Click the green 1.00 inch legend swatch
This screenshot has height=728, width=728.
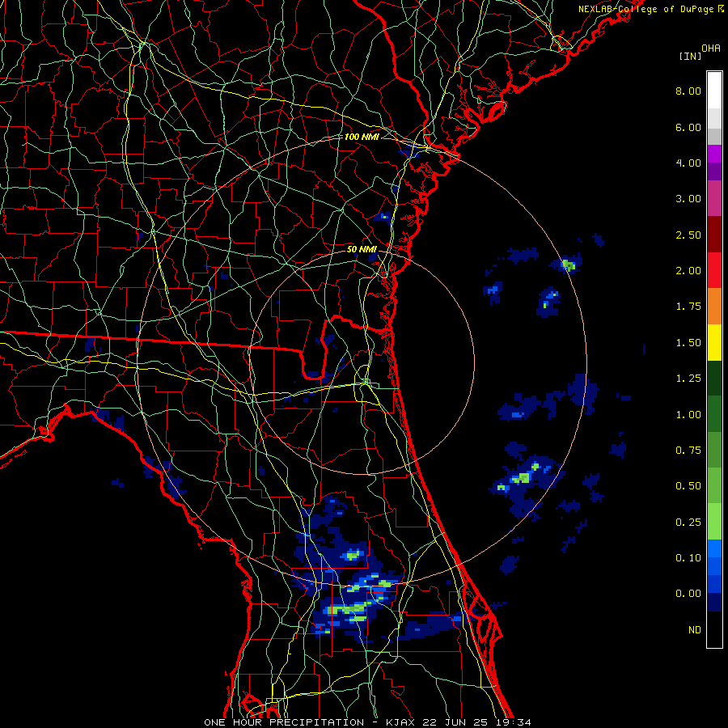pos(714,414)
